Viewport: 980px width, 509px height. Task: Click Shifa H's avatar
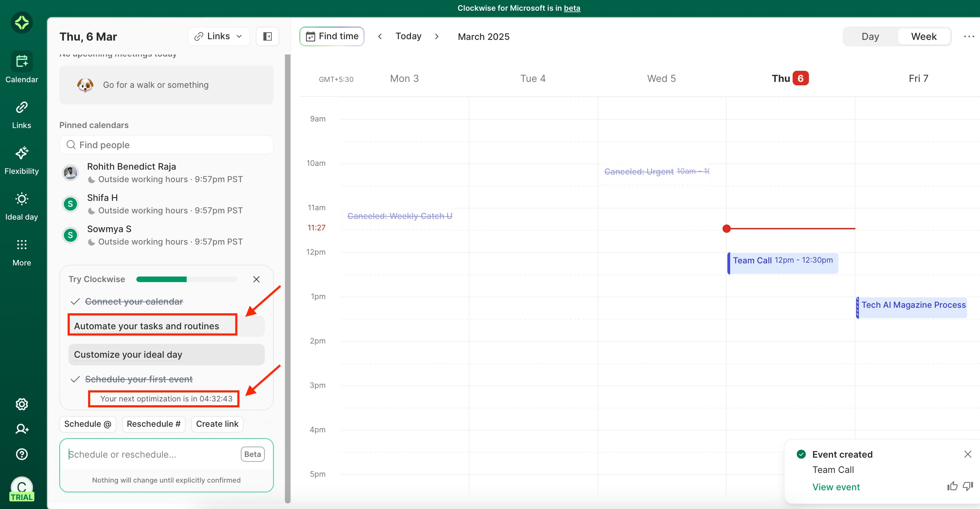(x=70, y=204)
